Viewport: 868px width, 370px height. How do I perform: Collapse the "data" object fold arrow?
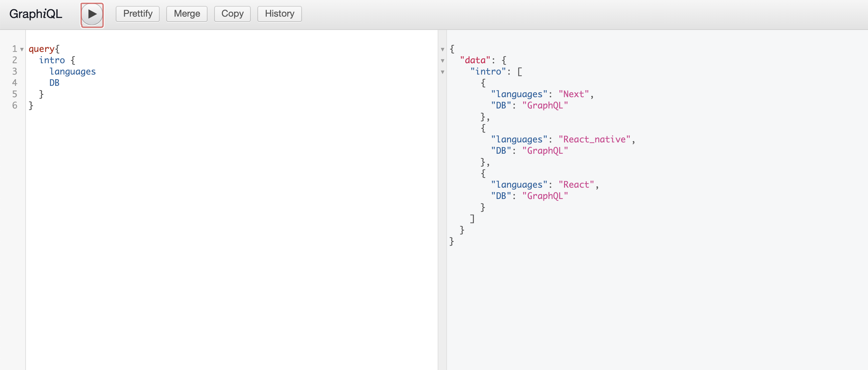(442, 61)
